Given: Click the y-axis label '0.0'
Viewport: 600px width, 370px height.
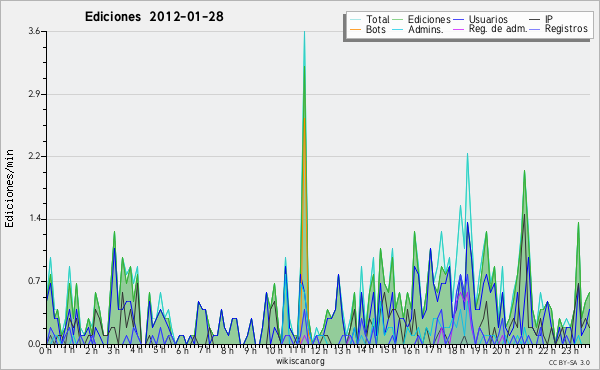Looking at the screenshot, I should click(34, 344).
